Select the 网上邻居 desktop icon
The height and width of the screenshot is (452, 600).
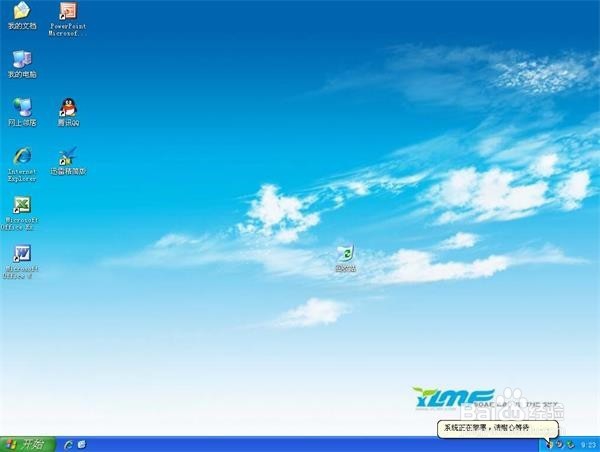tap(22, 112)
